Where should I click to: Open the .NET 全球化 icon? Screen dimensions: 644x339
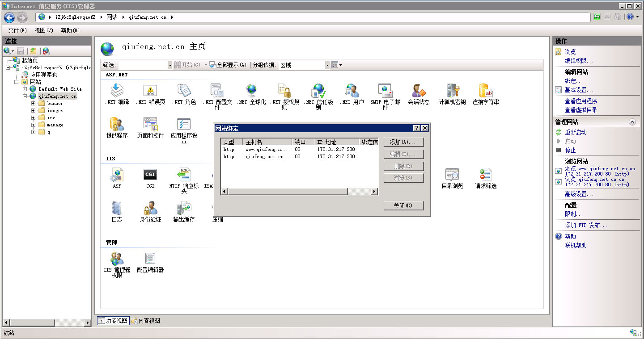251,94
